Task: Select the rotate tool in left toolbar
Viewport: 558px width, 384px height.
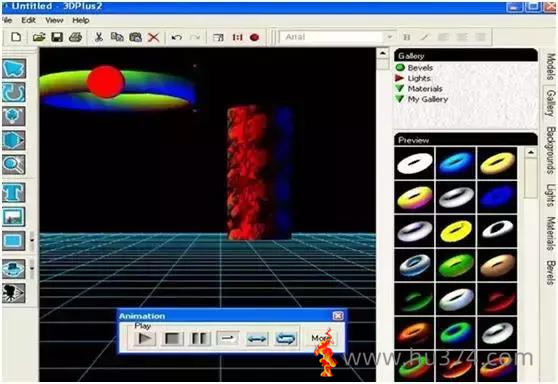Action: click(x=14, y=93)
